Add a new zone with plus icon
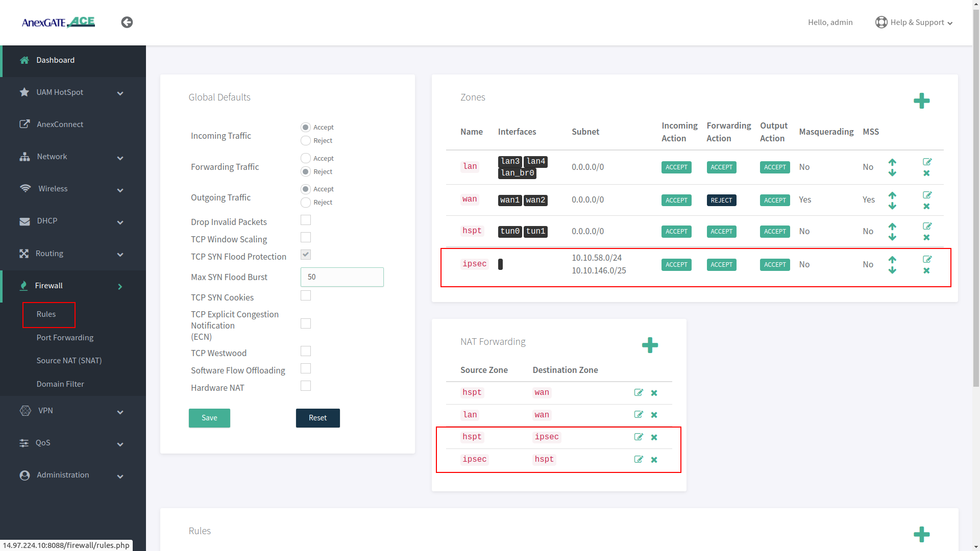980x551 pixels. click(x=921, y=101)
